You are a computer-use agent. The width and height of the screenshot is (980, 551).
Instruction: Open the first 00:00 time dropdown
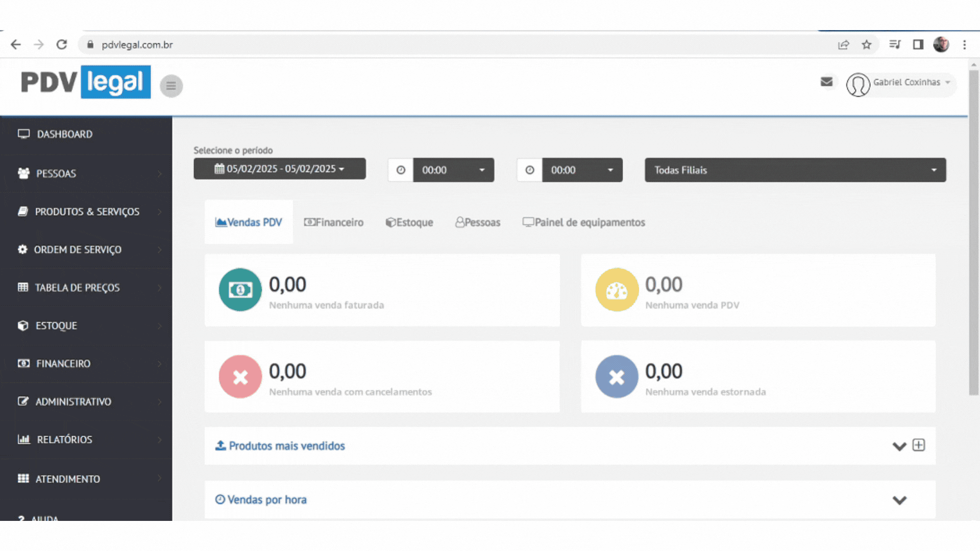tap(453, 170)
